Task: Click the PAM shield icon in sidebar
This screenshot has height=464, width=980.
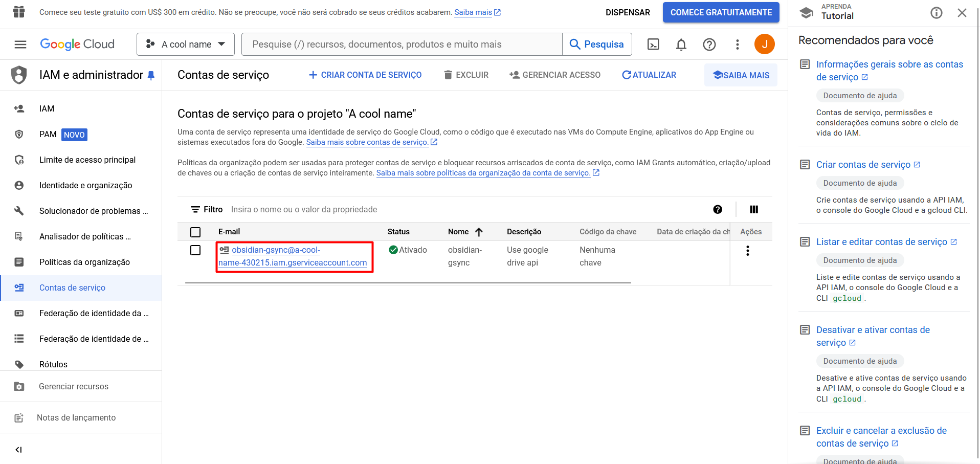Action: 19,134
